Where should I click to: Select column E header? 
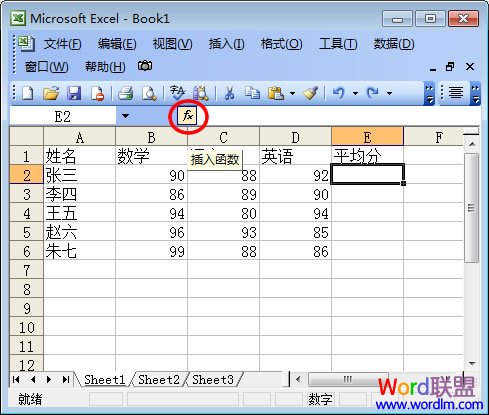click(367, 137)
